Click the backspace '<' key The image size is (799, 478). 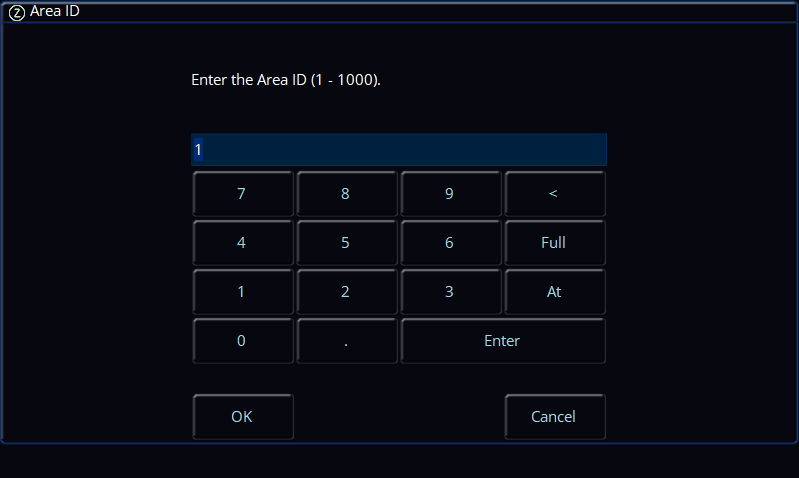(x=555, y=194)
